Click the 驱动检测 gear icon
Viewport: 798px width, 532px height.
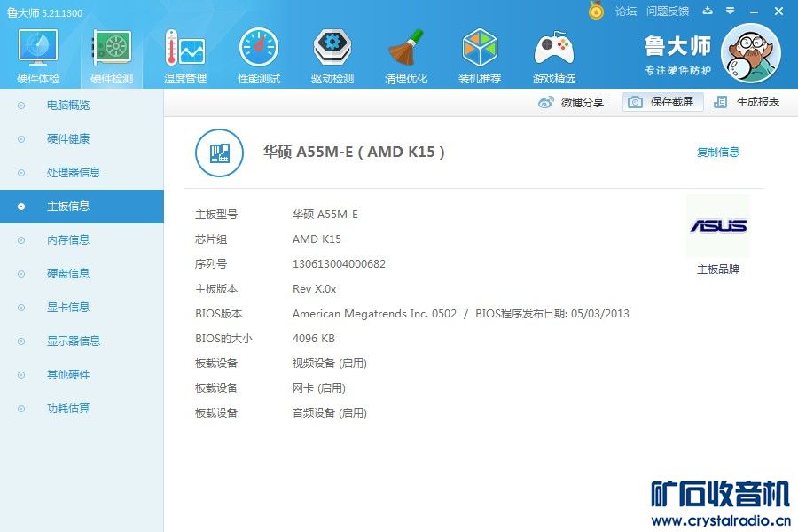click(332, 49)
